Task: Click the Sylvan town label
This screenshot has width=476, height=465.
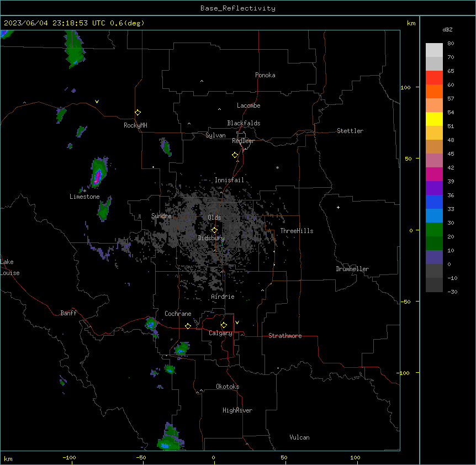Action: (215, 135)
